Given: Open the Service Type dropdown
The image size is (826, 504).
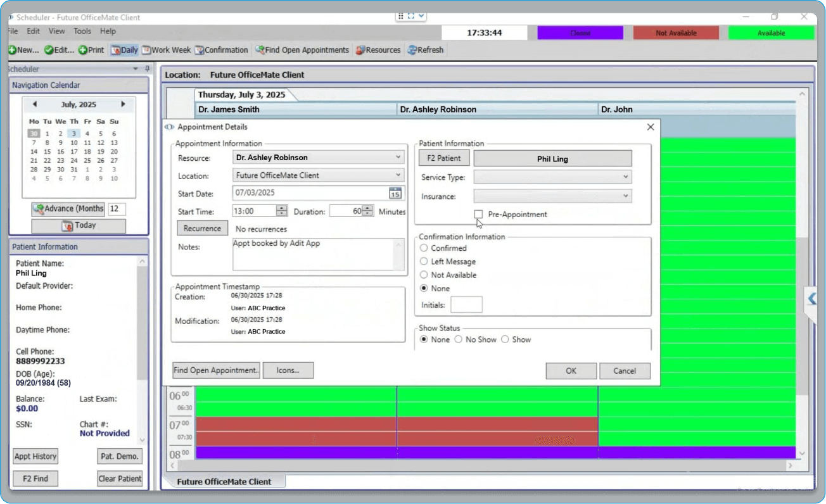Looking at the screenshot, I should coord(553,177).
